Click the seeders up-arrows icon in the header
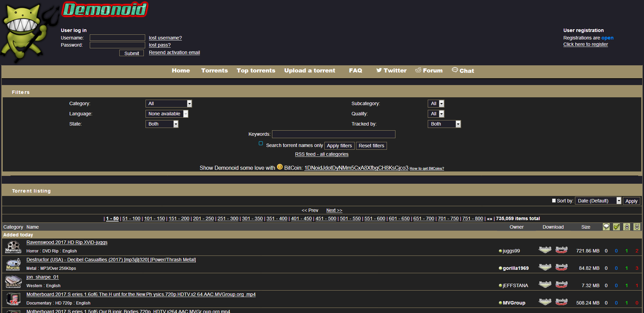The image size is (644, 313). pyautogui.click(x=627, y=227)
